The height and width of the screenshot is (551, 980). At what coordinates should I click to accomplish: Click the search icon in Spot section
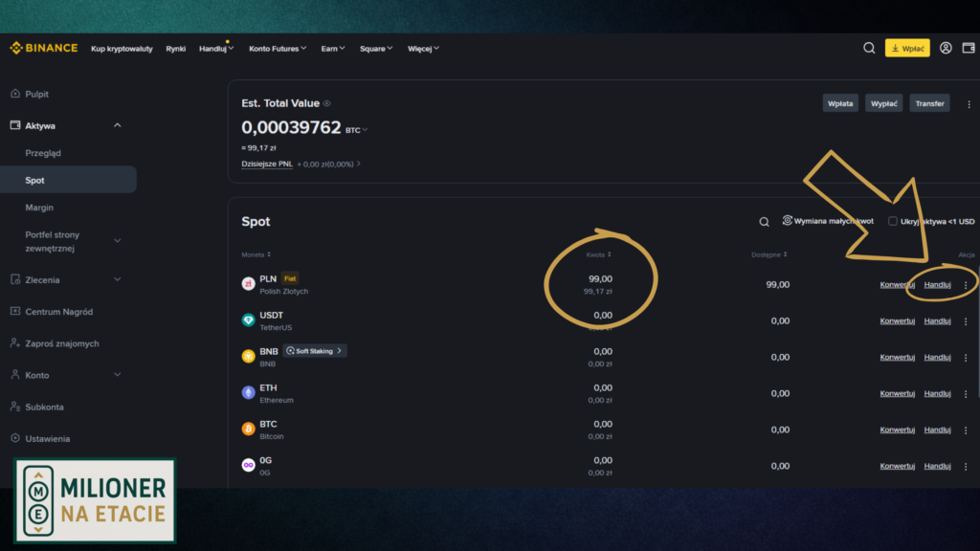coord(764,222)
